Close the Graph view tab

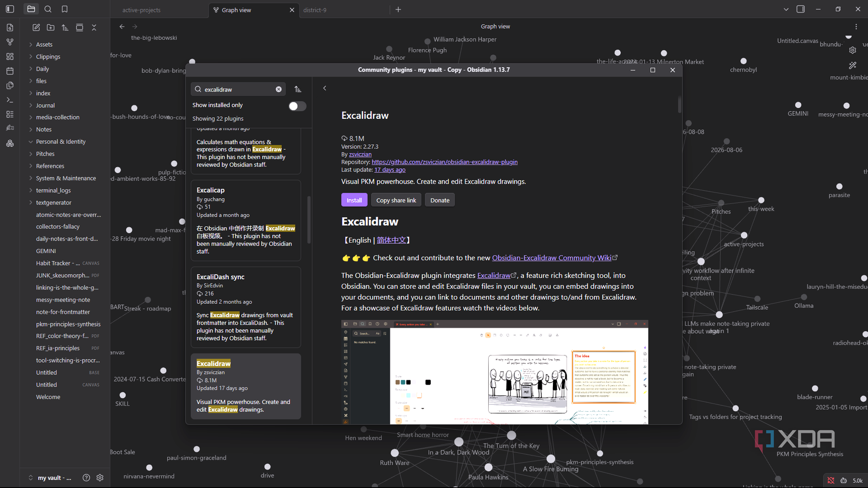[292, 10]
